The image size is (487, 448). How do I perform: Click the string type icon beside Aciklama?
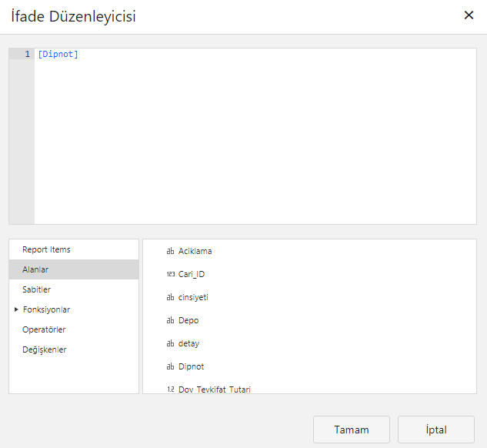170,251
